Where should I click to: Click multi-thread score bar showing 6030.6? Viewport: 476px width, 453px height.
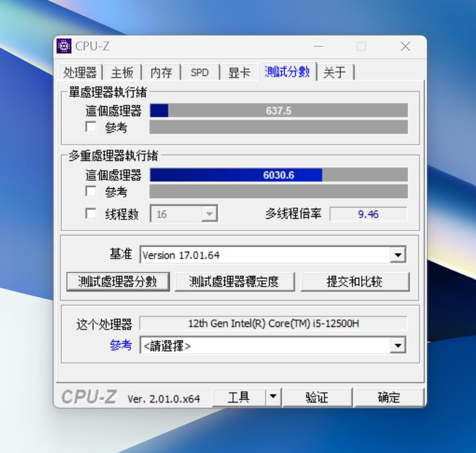278,175
